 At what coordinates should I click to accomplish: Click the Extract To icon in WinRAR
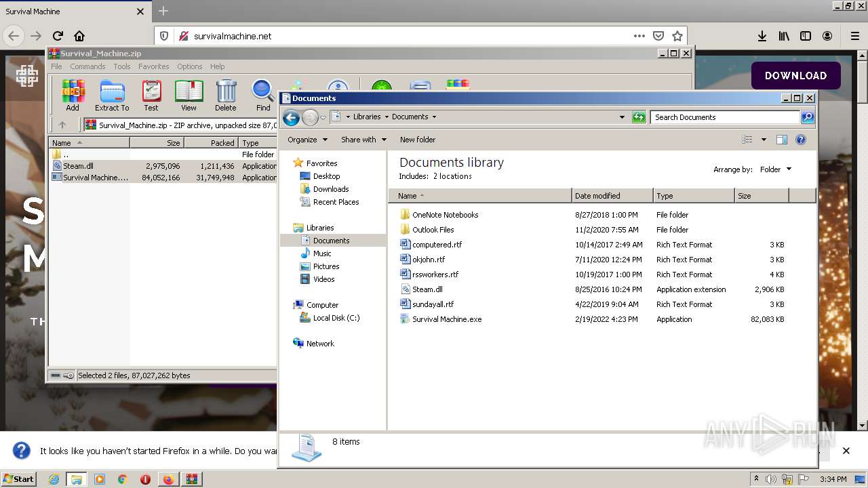tap(112, 95)
